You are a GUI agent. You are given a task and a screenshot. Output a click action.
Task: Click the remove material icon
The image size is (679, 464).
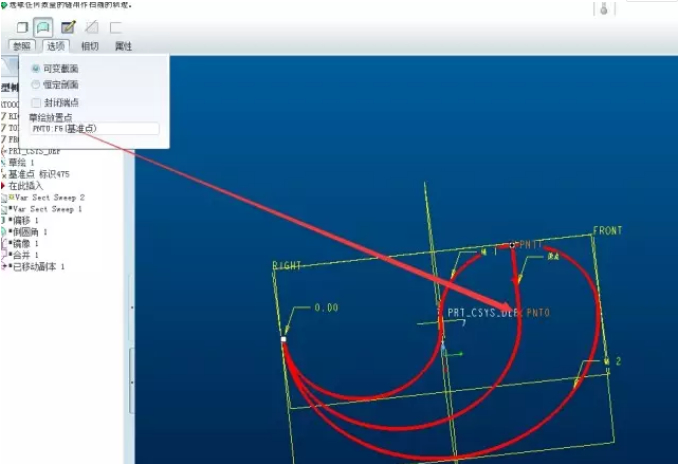(x=92, y=27)
